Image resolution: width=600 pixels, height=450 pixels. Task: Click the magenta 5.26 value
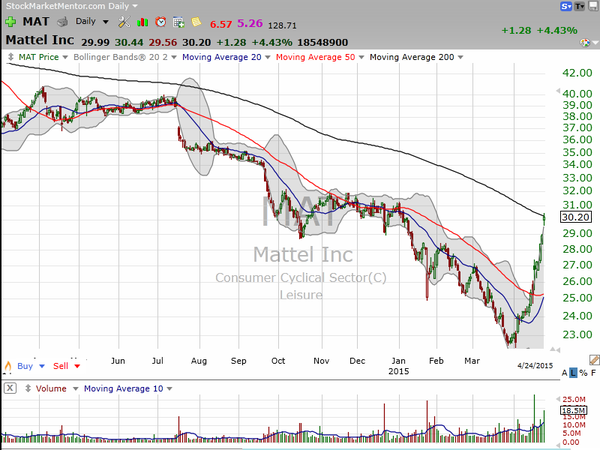[250, 23]
